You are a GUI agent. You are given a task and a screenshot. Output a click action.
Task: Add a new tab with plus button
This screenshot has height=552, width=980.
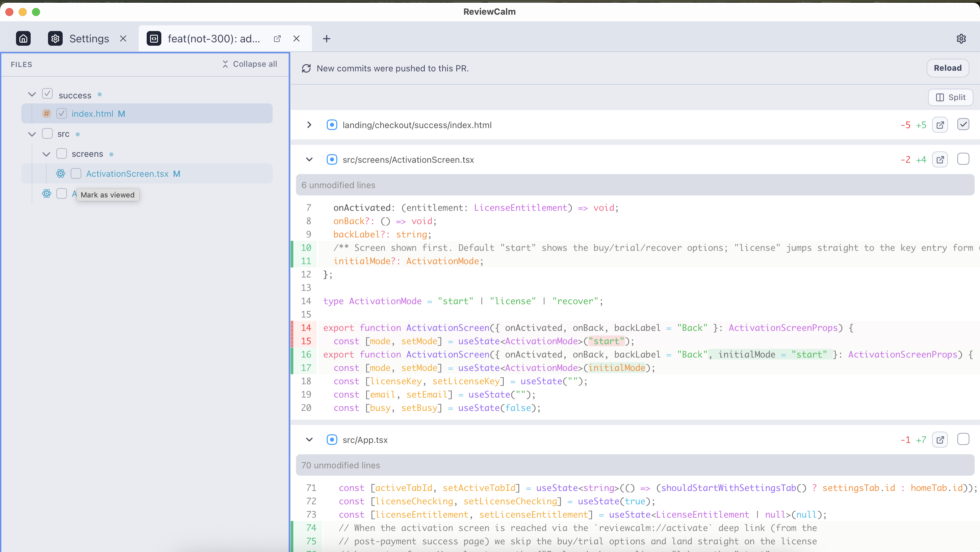[326, 38]
